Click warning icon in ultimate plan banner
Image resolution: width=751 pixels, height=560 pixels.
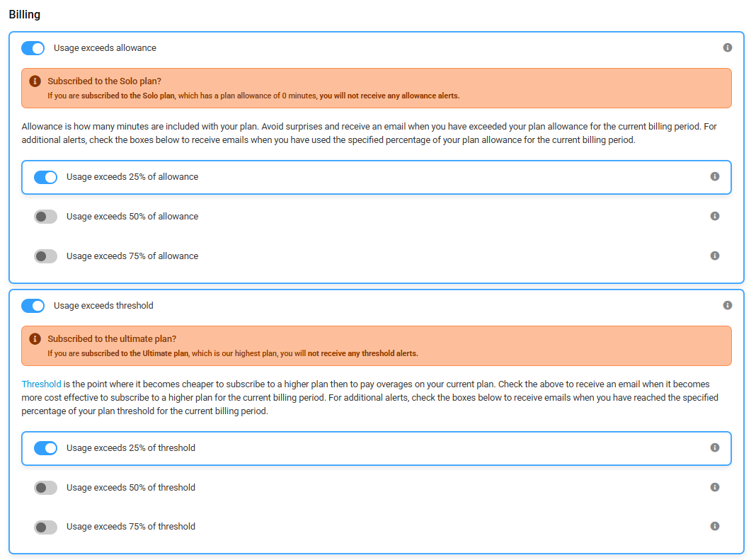pos(35,338)
